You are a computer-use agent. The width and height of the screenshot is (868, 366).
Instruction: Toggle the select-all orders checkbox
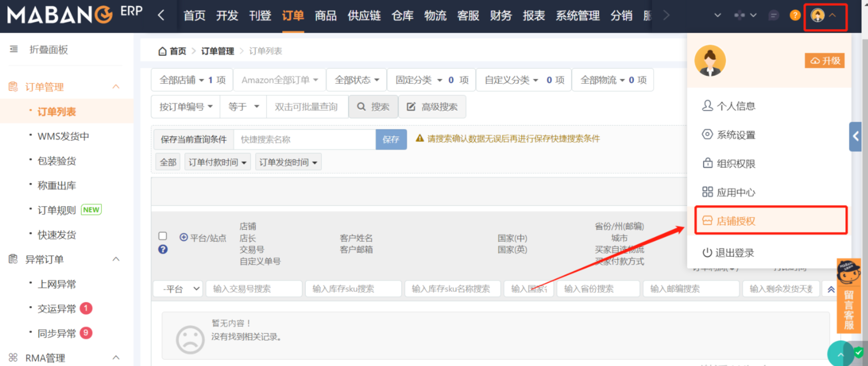[163, 236]
